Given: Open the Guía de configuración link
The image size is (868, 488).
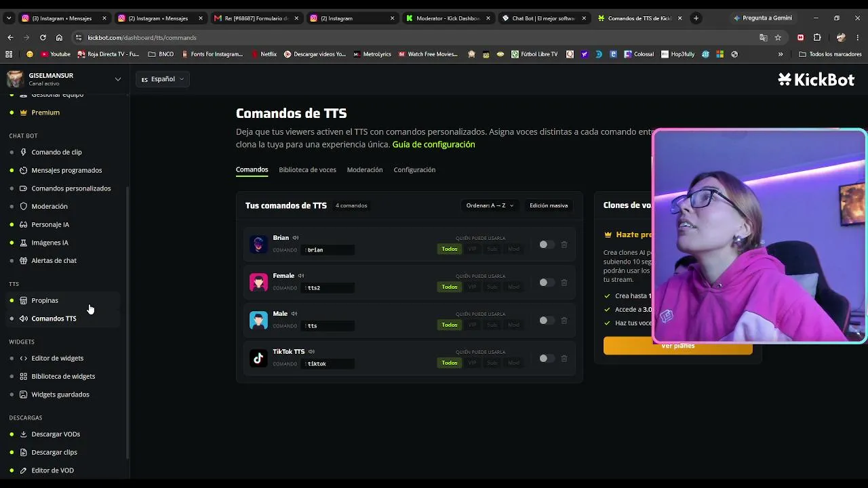Looking at the screenshot, I should click(x=433, y=144).
